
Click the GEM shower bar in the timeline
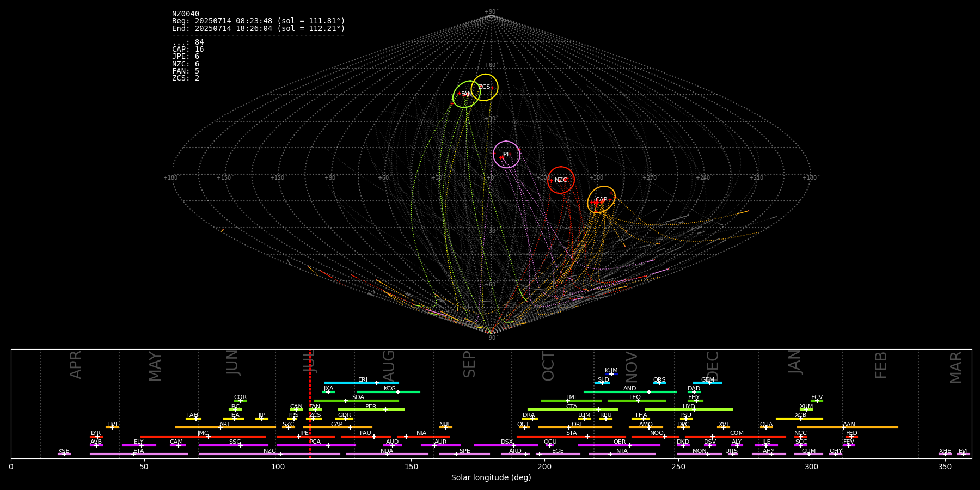(x=707, y=383)
